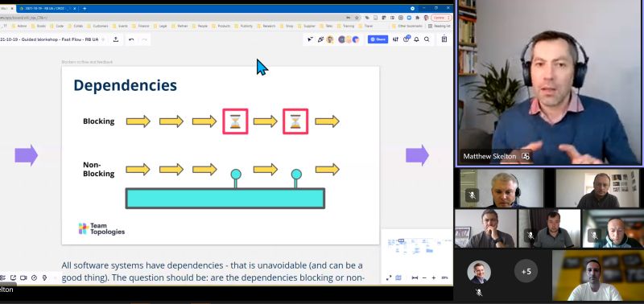Click the screen-share icon beside Matthew Skelton's name

526,156
